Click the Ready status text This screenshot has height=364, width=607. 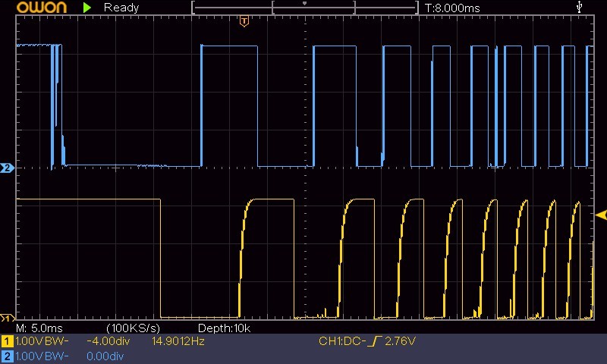[x=121, y=8]
